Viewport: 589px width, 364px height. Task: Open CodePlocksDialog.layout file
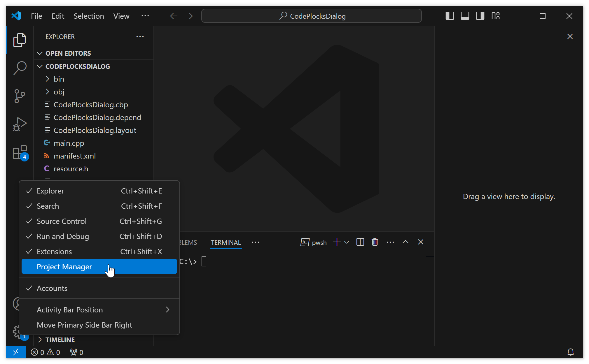(94, 130)
